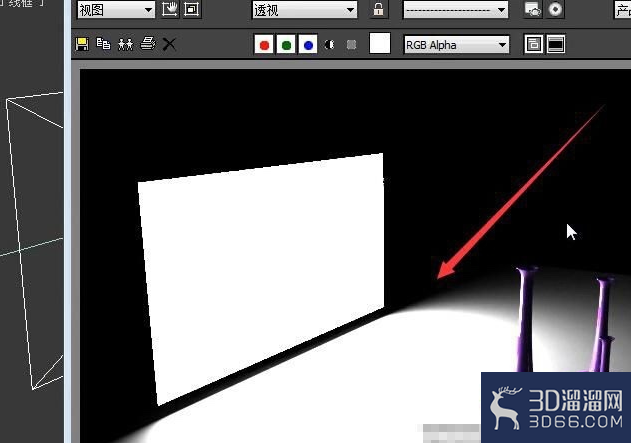Image resolution: width=631 pixels, height=443 pixels.
Task: Open environment and effects dialog icon
Action: click(555, 9)
